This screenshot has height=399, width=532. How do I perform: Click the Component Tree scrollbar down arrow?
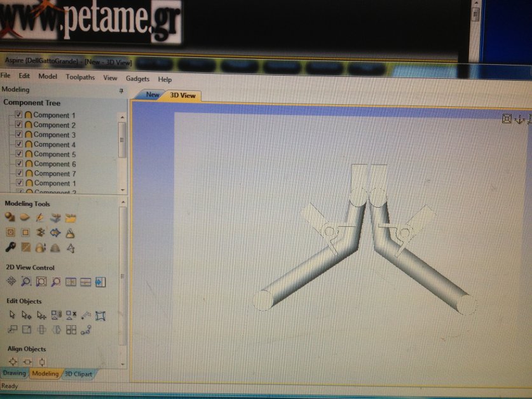(122, 189)
